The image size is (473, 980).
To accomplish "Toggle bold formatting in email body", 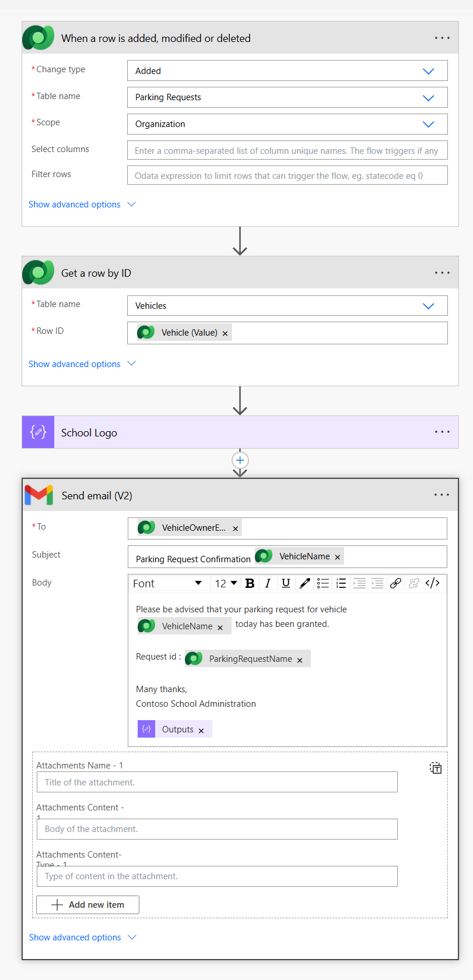I will click(x=250, y=583).
